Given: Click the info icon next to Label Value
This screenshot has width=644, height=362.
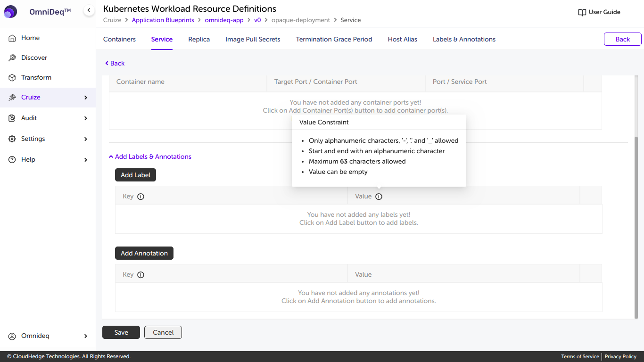Looking at the screenshot, I should coord(379,197).
